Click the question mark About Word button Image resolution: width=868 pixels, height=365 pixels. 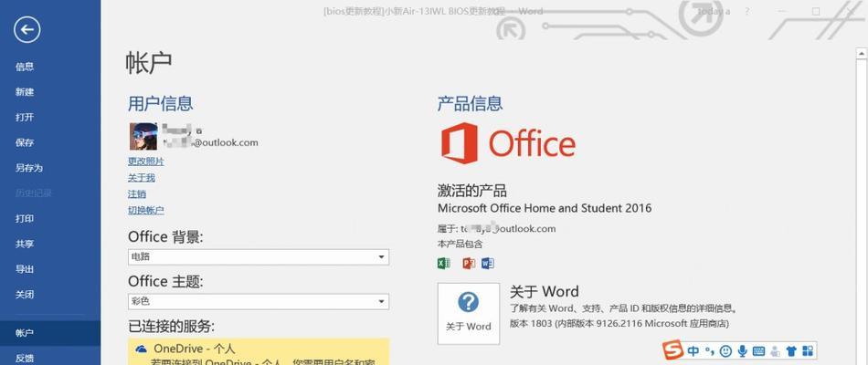point(469,314)
